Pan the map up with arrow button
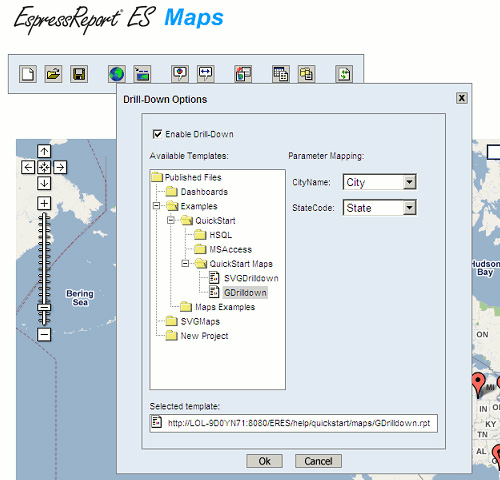Viewport: 500px width, 480px height. pyautogui.click(x=44, y=151)
